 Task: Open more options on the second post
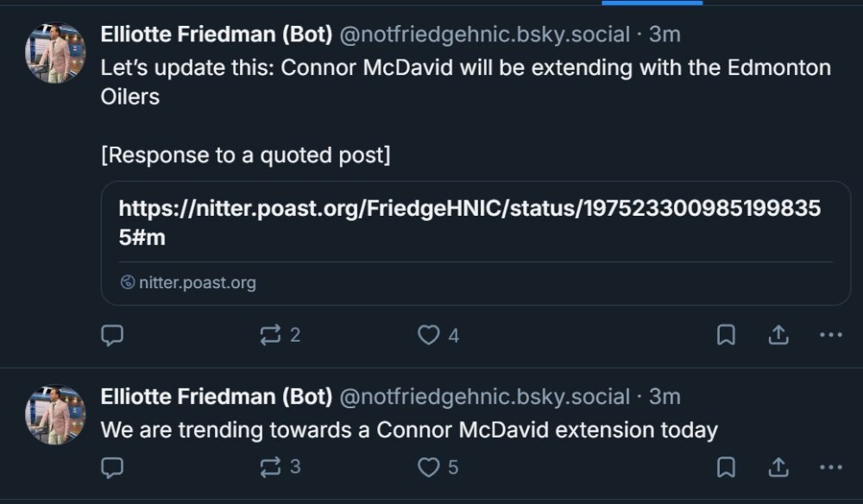pyautogui.click(x=830, y=467)
